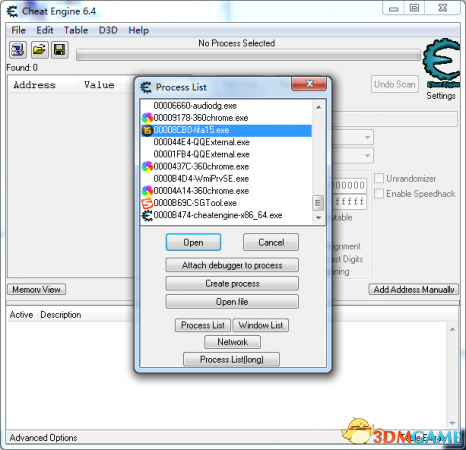Click the Process List dialog title icon
The width and height of the screenshot is (466, 450).
tap(146, 87)
